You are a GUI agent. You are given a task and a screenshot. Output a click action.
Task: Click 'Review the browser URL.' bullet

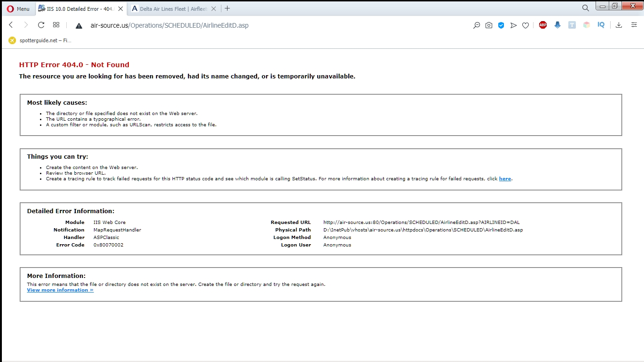[x=76, y=173]
